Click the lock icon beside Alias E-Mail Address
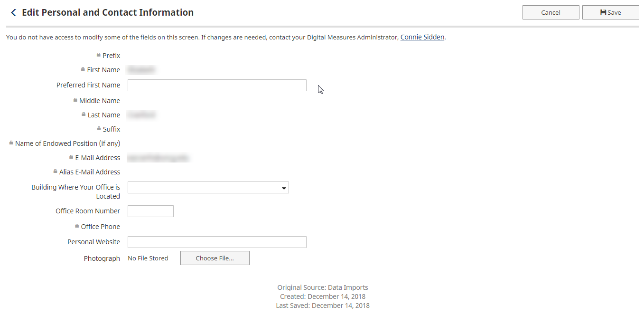Viewport: 644px width, 325px height. point(56,172)
